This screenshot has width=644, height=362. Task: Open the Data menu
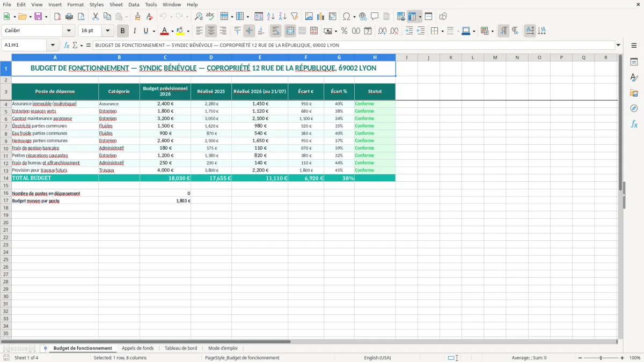coord(134,4)
